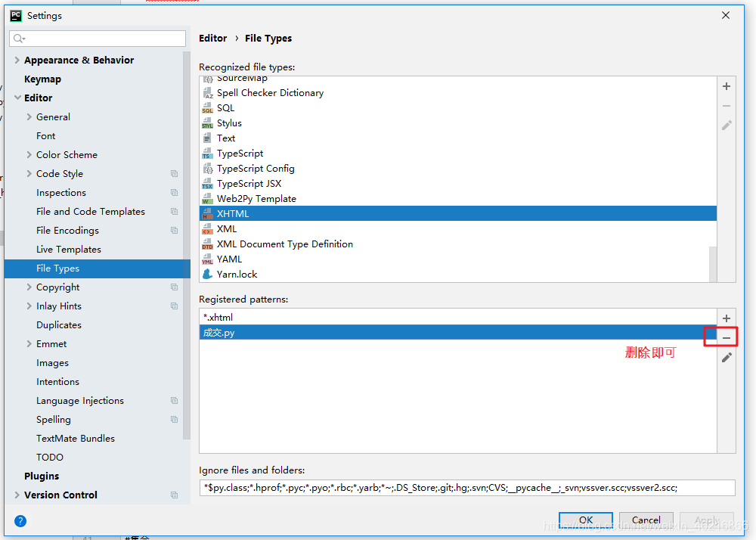The image size is (756, 540).
Task: Open the TODO settings page
Action: (x=50, y=457)
